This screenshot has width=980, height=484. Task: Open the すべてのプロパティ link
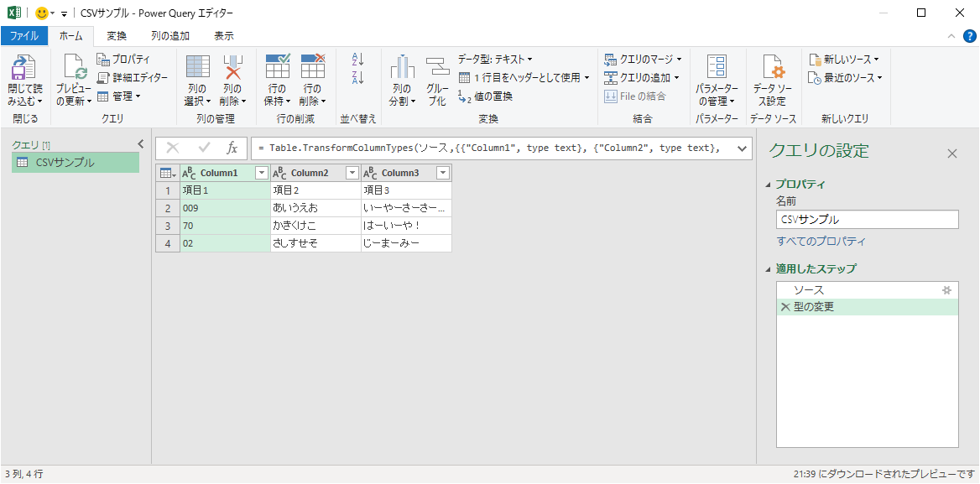pos(821,242)
